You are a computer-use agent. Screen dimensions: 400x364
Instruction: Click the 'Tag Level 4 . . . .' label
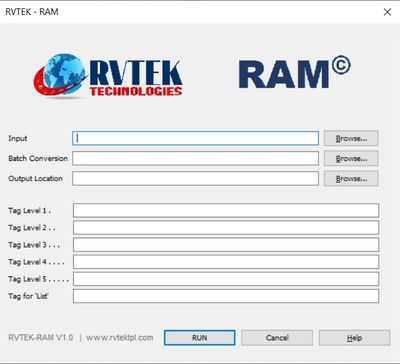36,262
